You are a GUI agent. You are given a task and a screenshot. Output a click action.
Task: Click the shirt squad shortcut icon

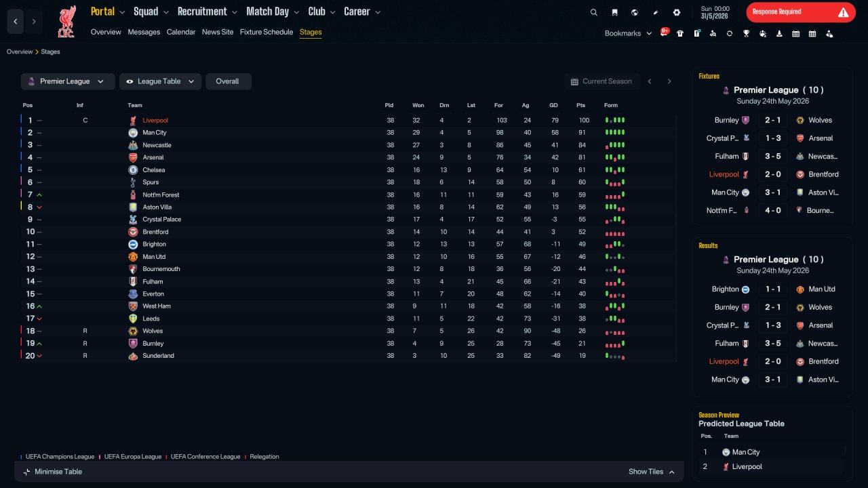[x=680, y=33]
